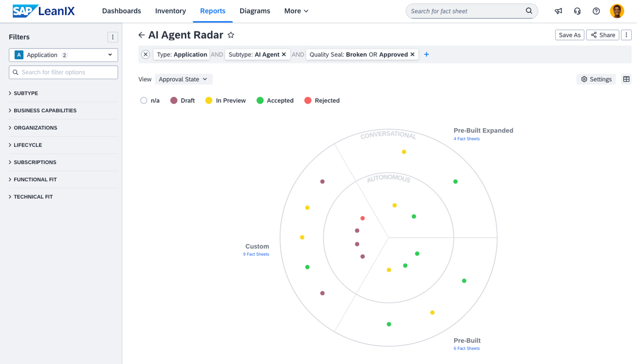This screenshot has height=364, width=637.
Task: Click the Save As button
Action: [x=569, y=35]
